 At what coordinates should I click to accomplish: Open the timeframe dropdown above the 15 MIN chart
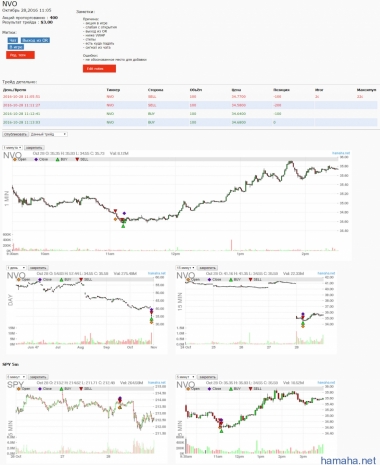pyautogui.click(x=186, y=268)
